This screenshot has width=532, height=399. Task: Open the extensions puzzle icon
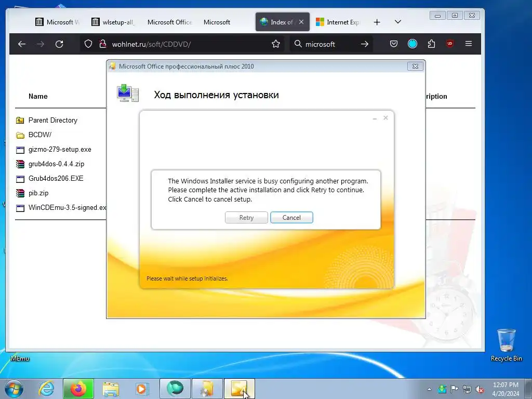[431, 44]
